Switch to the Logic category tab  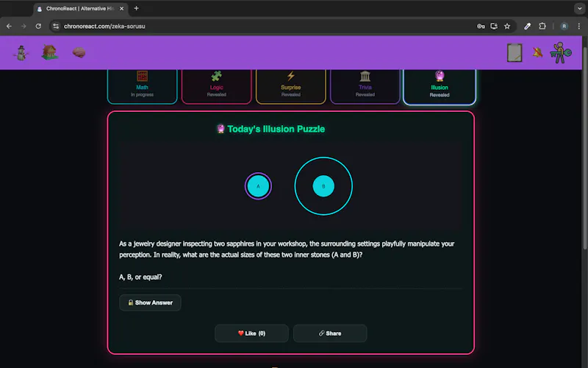point(216,86)
